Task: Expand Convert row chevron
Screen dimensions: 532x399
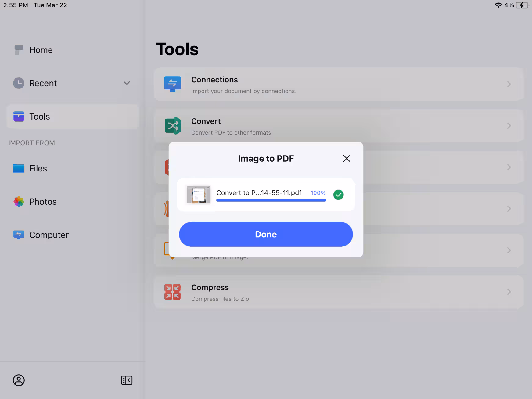Action: tap(509, 126)
